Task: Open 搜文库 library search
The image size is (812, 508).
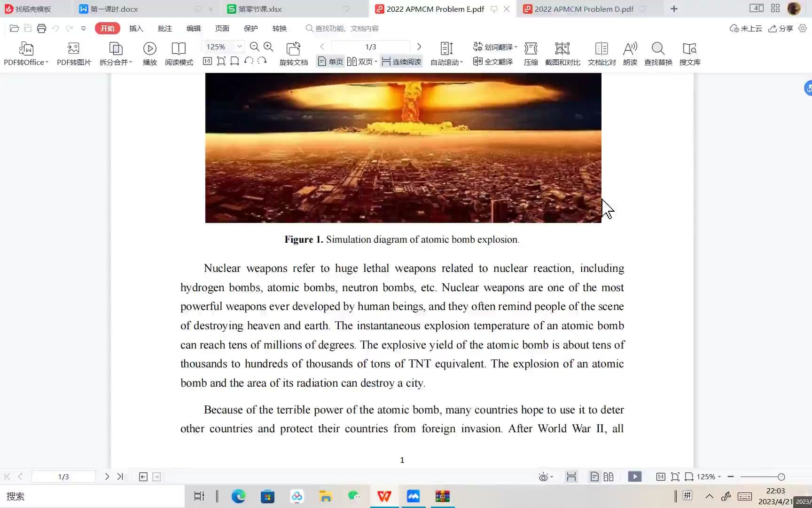Action: point(690,54)
